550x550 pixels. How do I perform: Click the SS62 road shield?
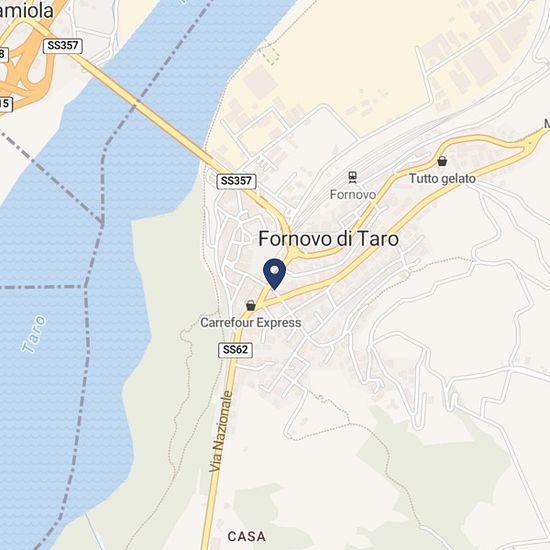[235, 350]
